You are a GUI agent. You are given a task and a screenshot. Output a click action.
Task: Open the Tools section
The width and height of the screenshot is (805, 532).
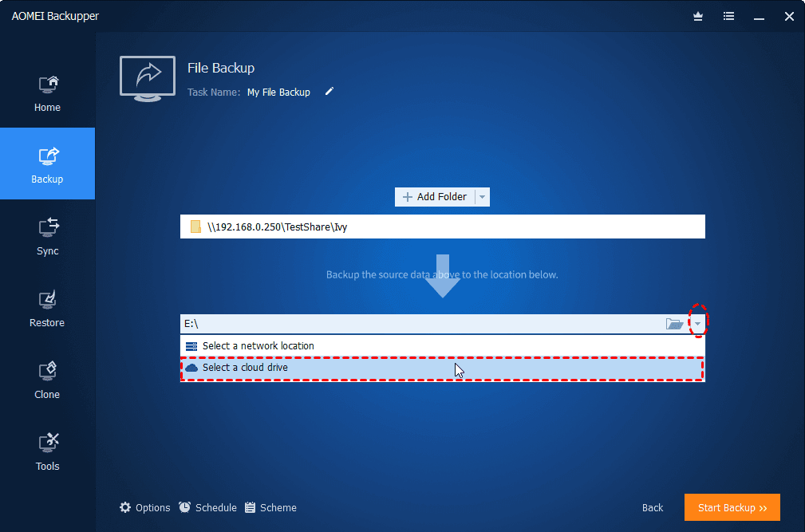click(x=47, y=452)
